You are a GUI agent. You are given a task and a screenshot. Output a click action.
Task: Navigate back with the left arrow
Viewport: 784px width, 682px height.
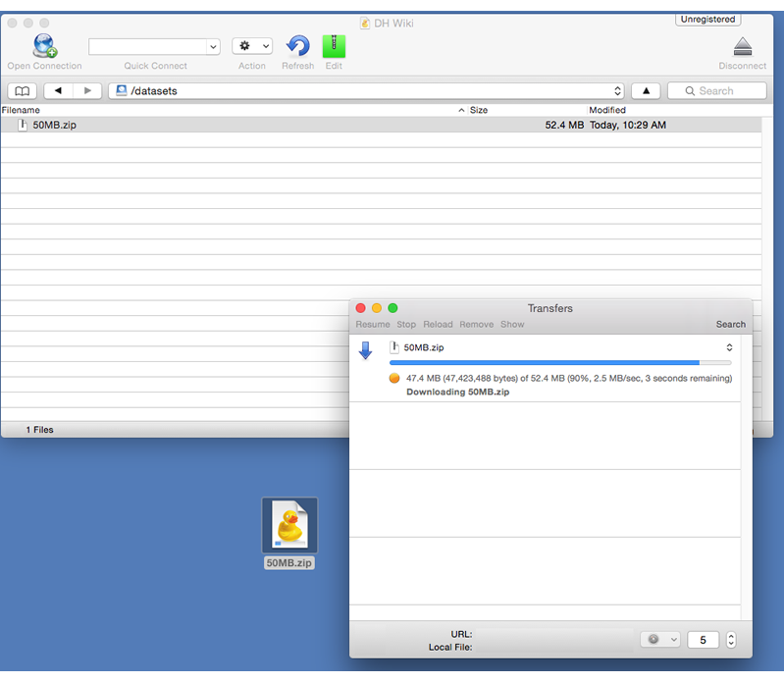(59, 91)
